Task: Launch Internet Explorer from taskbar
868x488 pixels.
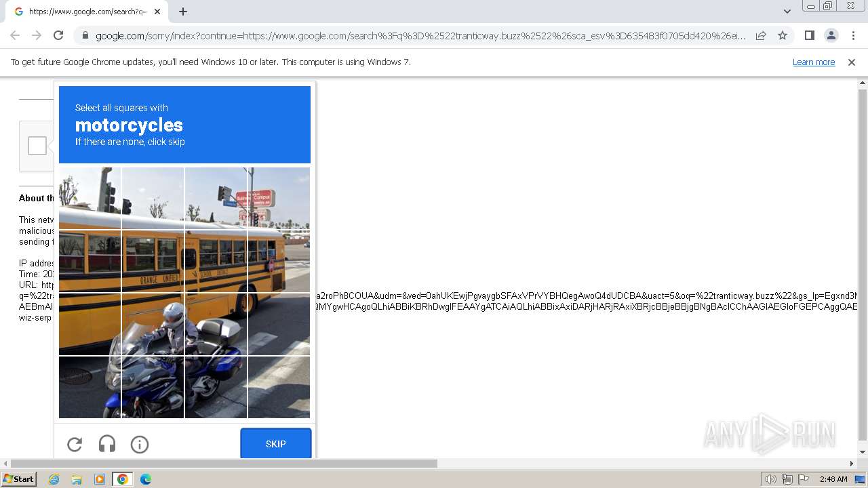Action: pyautogui.click(x=54, y=479)
